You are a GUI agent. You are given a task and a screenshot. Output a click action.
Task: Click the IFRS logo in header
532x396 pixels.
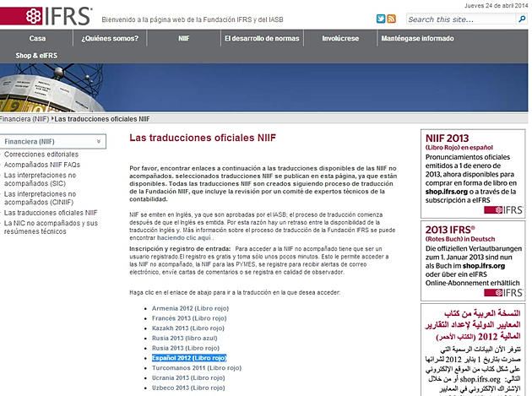coord(46,16)
